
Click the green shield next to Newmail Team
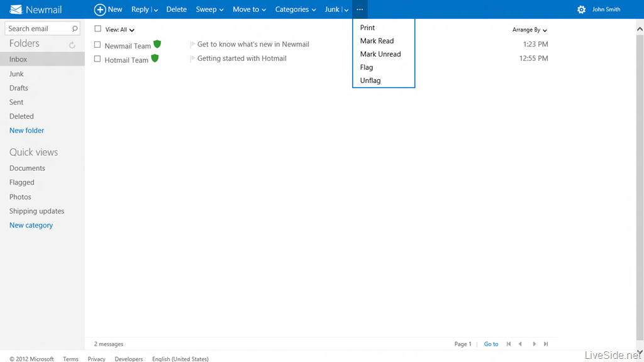tap(157, 44)
